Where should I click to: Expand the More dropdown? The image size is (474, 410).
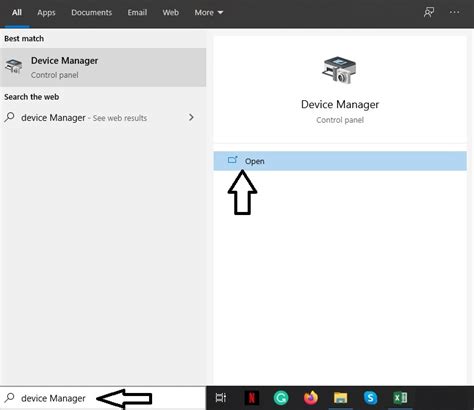[x=209, y=13]
